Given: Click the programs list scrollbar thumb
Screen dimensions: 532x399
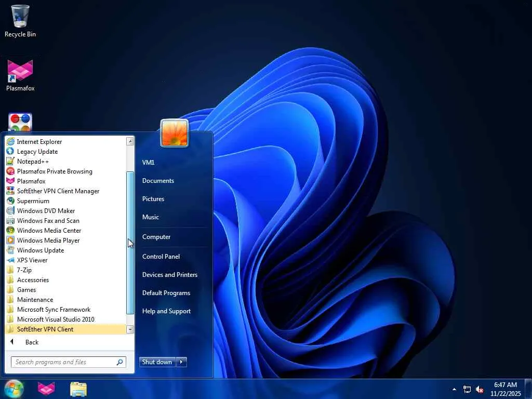Looking at the screenshot, I should (130, 243).
